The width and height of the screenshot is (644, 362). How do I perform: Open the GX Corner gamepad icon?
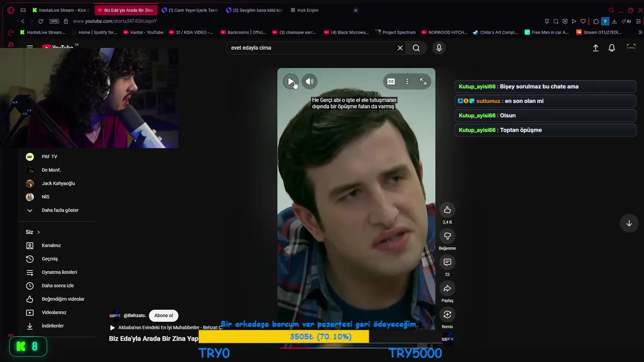[x=23, y=10]
